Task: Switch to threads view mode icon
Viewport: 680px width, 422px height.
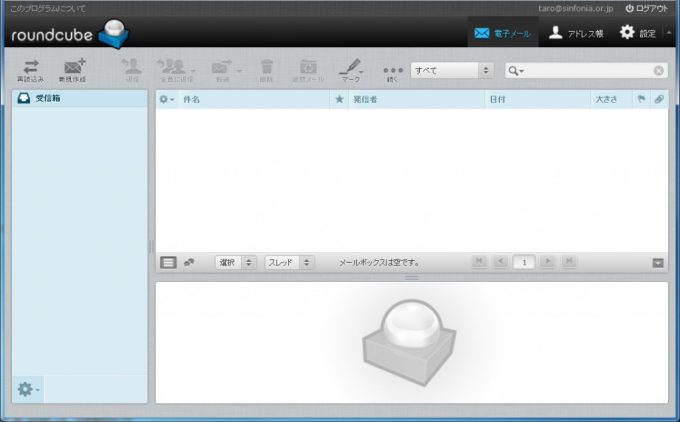Action: (189, 262)
